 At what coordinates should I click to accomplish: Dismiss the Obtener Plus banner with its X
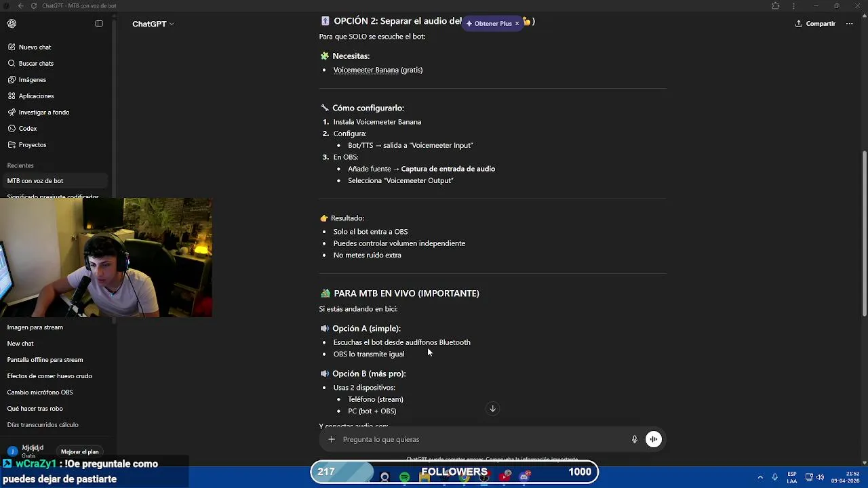click(x=517, y=24)
